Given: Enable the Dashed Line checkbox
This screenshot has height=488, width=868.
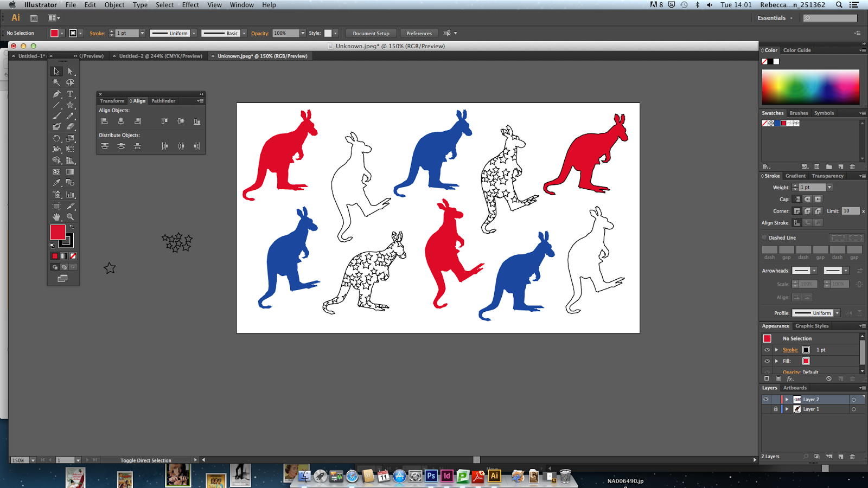Looking at the screenshot, I should point(764,237).
